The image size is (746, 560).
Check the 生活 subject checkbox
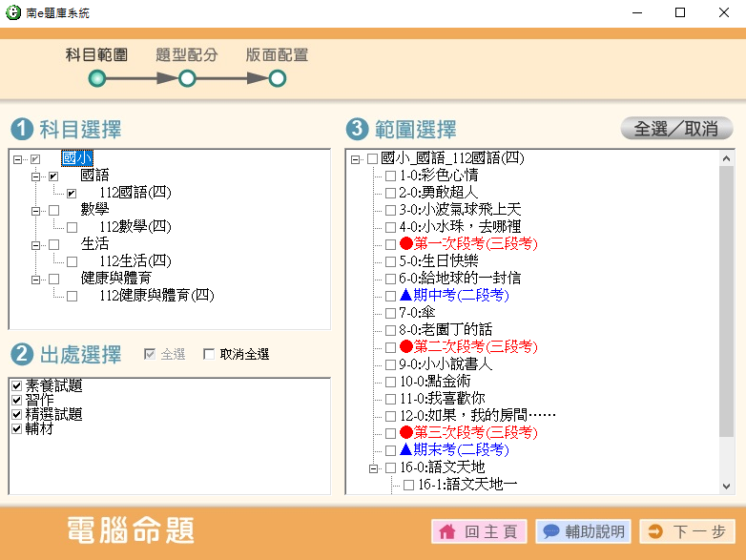(53, 244)
